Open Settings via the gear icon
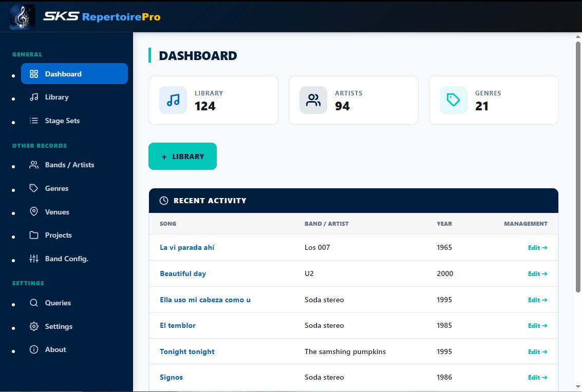Viewport: 582px width, 392px height. [34, 326]
